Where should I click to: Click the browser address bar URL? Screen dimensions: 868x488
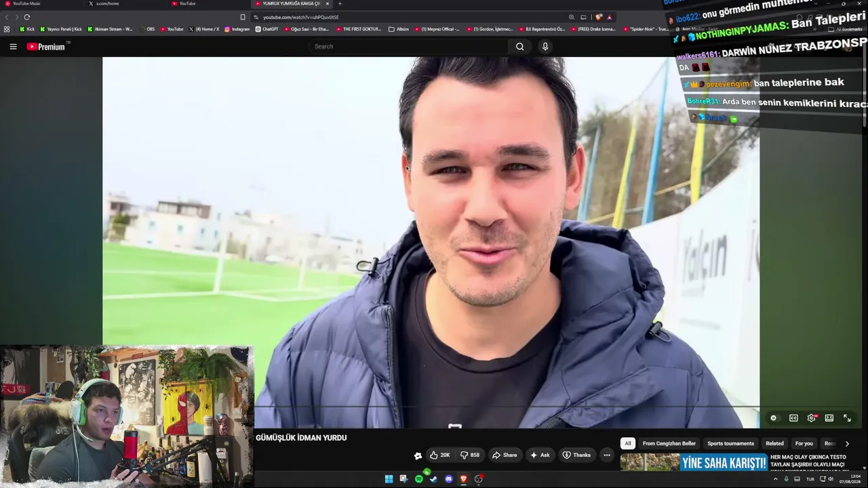coord(301,17)
